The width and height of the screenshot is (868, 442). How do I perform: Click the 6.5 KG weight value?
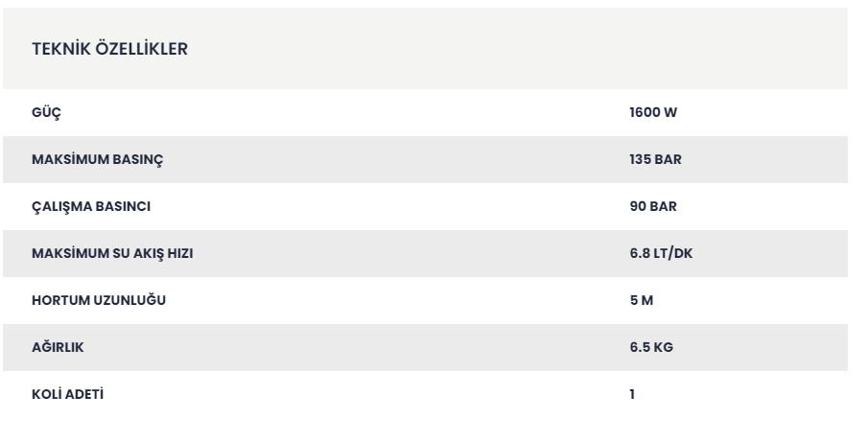651,347
